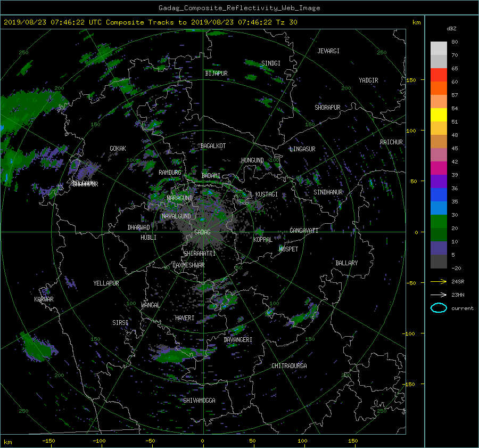Select the red 60–65 dBZ legend swatch
The width and height of the screenshot is (479, 448).
(439, 75)
